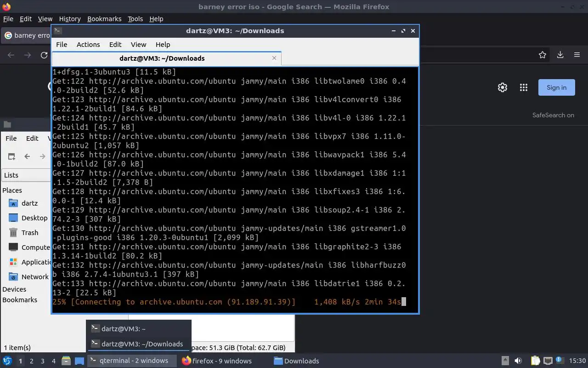This screenshot has width=588, height=368.
Task: Open the Lists dropdown in file manager sidebar
Action: pos(26,175)
